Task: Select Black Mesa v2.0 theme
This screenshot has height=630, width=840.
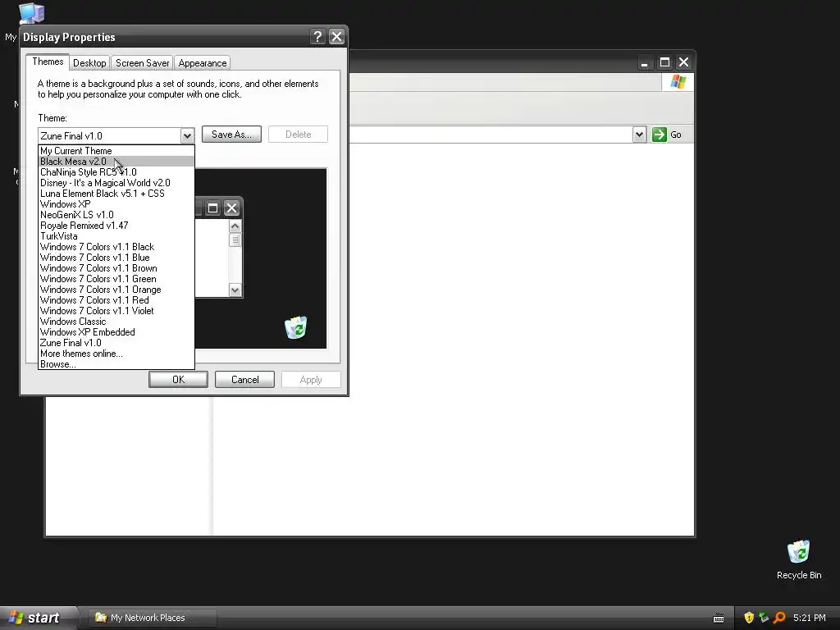Action: pyautogui.click(x=116, y=162)
